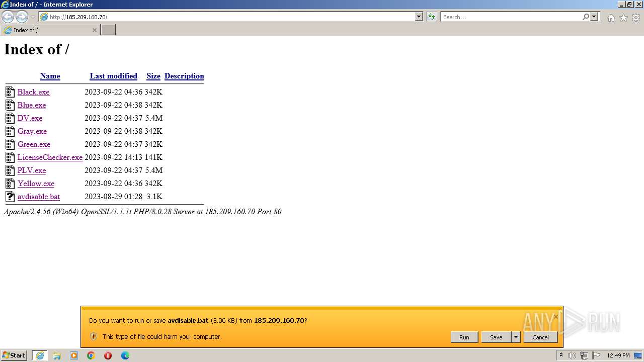Click the Save button in download bar
Viewport: 644px width, 362px height.
tap(496, 337)
